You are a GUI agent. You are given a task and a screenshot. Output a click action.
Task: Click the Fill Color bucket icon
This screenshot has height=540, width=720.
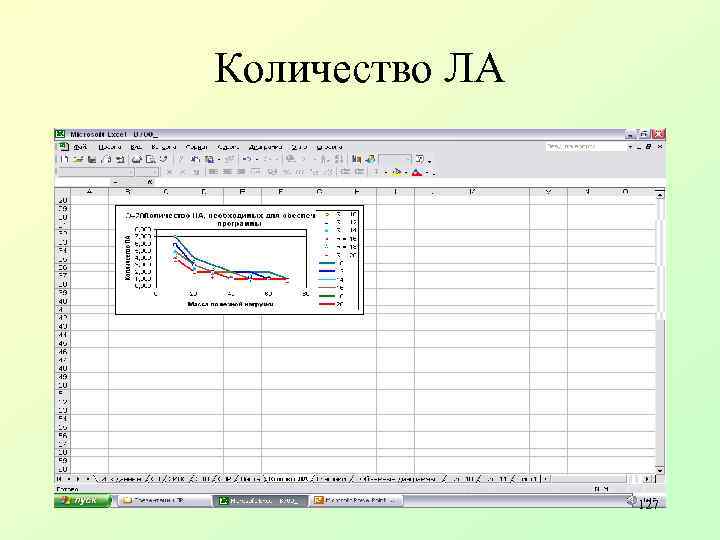tap(397, 172)
